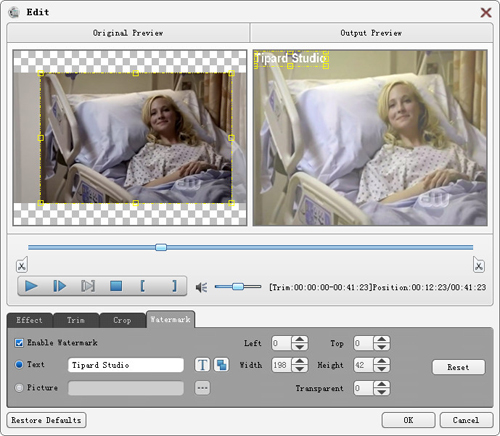The width and height of the screenshot is (500, 436).
Task: Click the crop frame top-left corner handle
Action: 41,73
